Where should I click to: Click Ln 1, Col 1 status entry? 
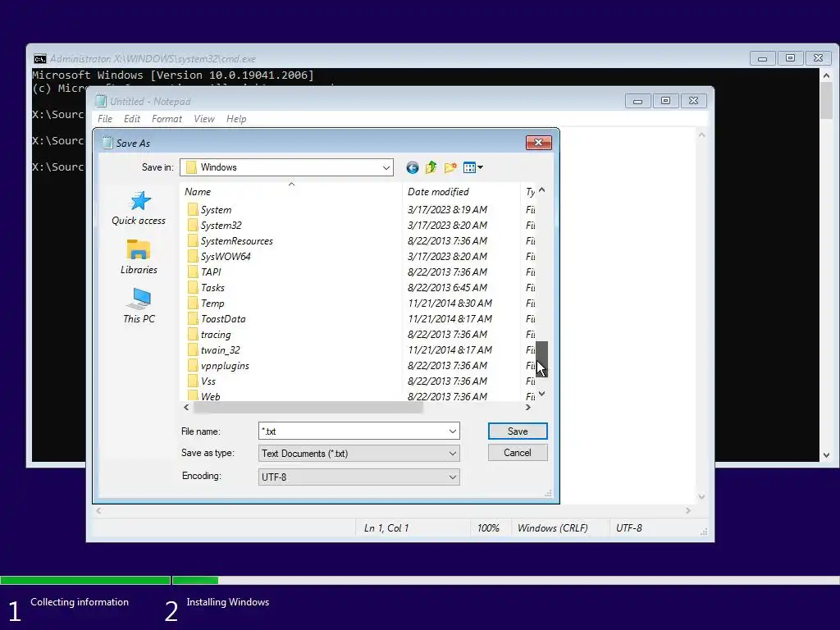(x=386, y=528)
